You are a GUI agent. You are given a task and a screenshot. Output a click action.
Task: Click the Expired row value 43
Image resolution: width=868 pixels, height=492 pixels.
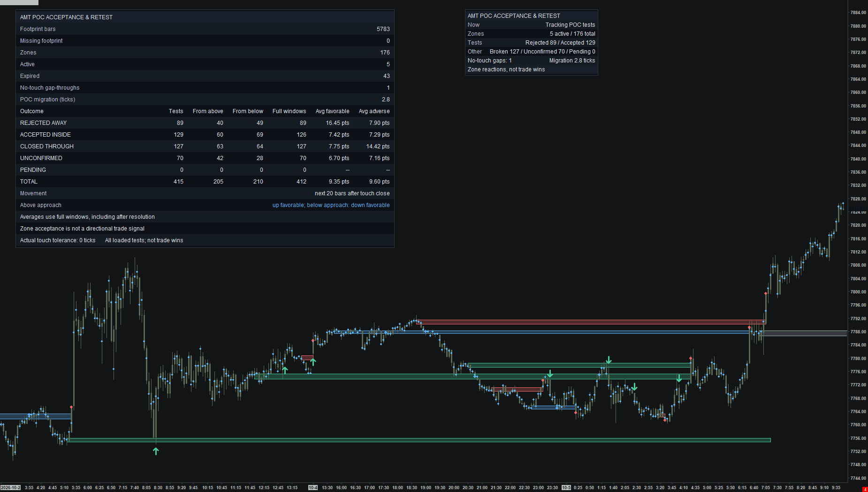pyautogui.click(x=387, y=76)
